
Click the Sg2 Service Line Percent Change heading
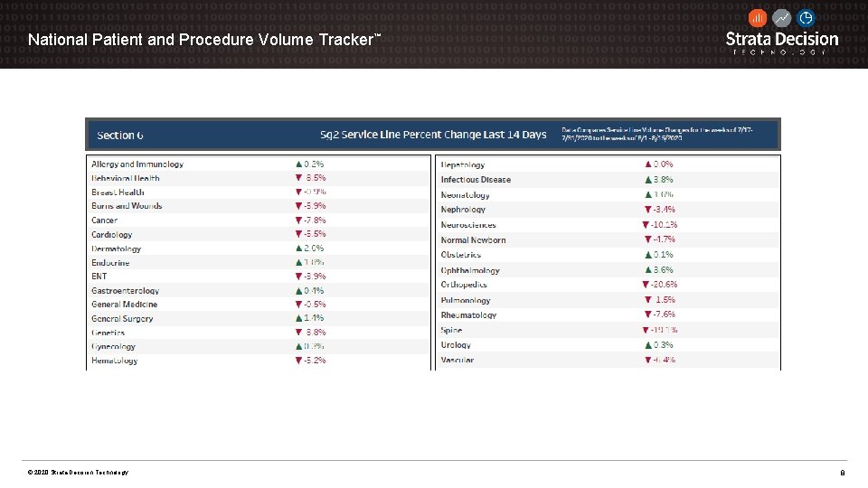point(433,135)
